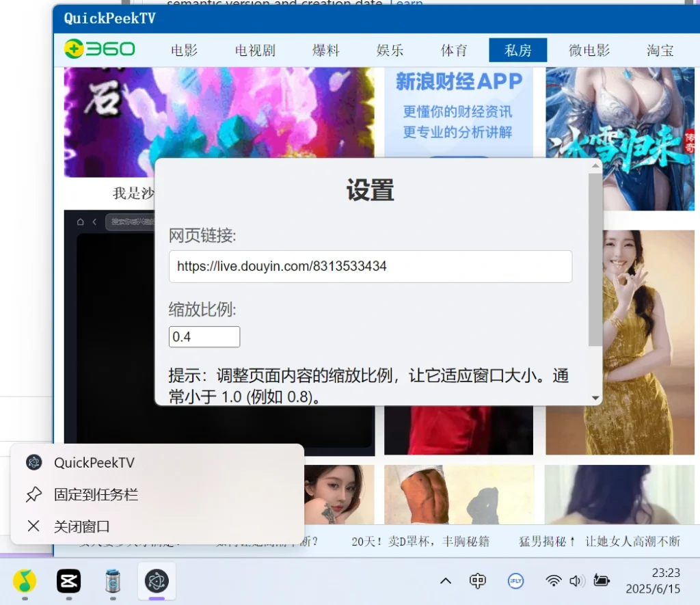Open the yellow music app in taskbar
700x605 pixels.
tap(25, 581)
